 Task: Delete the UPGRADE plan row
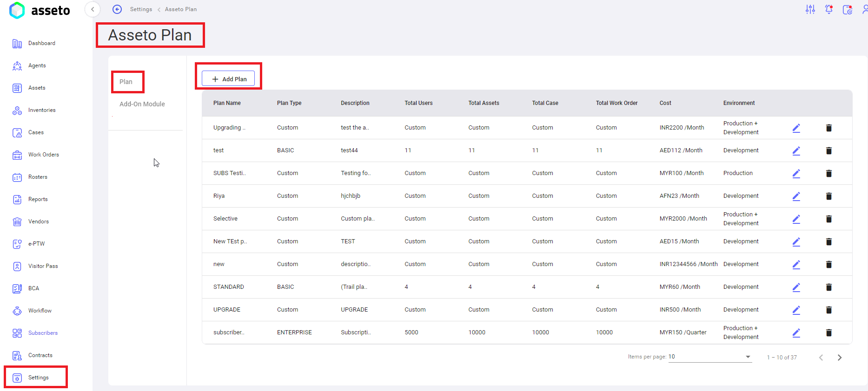(x=828, y=310)
